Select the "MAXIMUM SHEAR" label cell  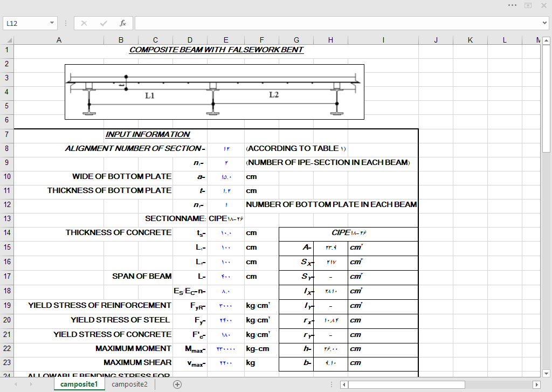(137, 363)
